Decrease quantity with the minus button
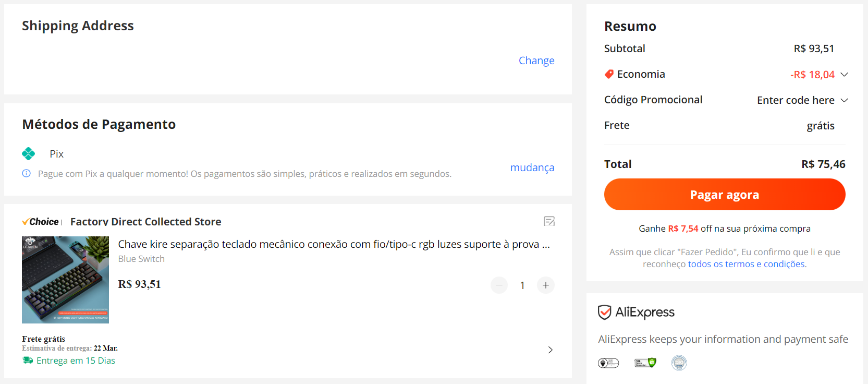The image size is (868, 384). tap(499, 285)
